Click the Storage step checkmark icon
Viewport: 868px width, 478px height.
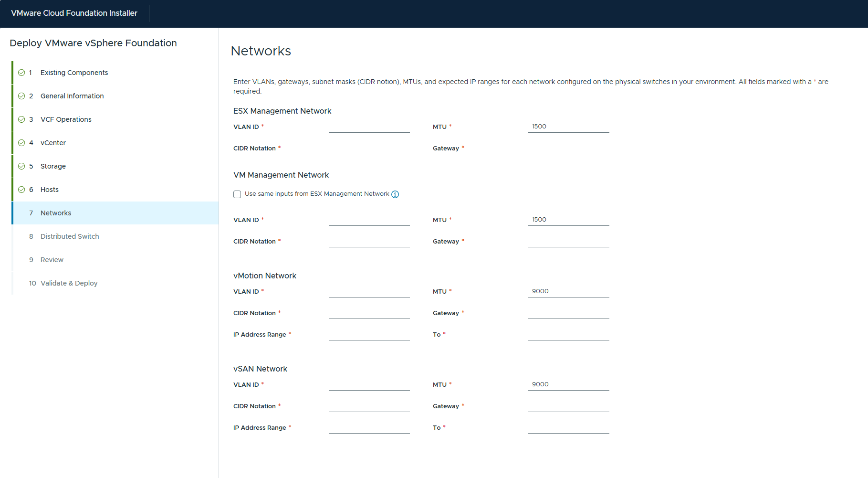tap(21, 166)
